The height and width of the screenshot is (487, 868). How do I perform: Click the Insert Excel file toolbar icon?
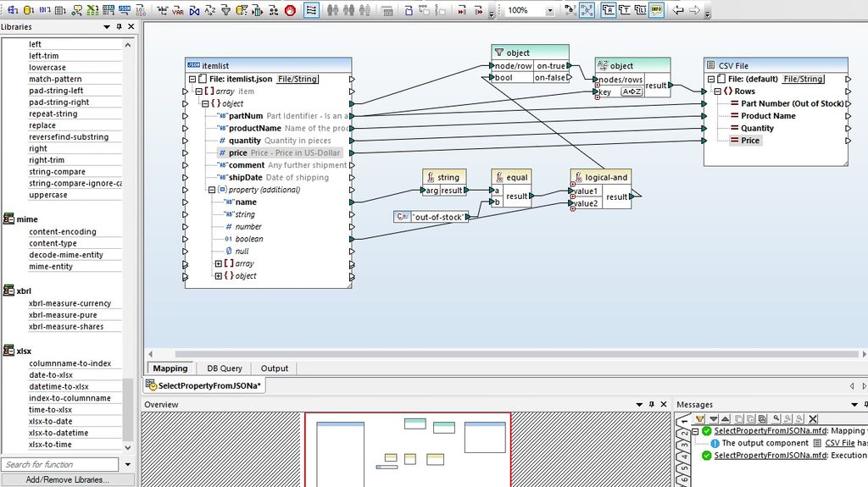click(x=92, y=11)
